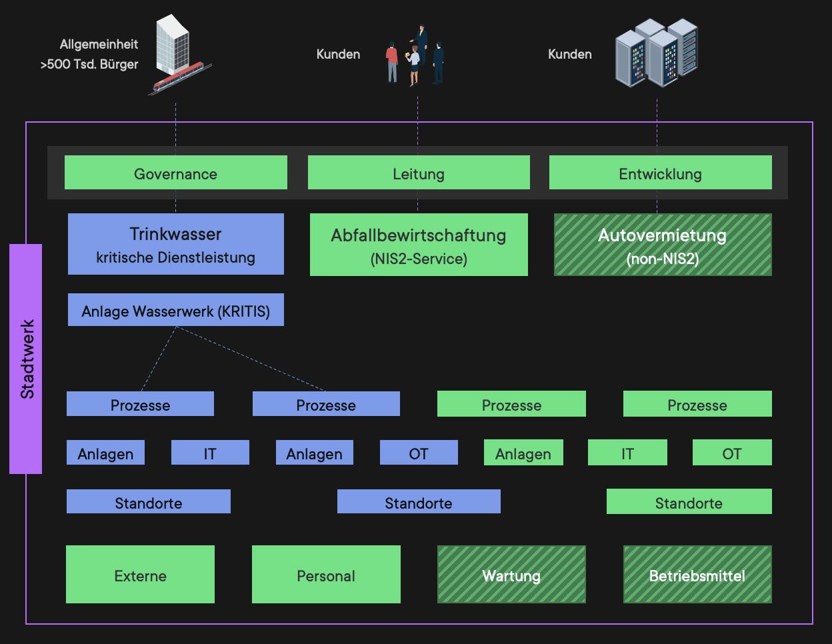Click the server racks icon
832x644 pixels.
(x=656, y=53)
